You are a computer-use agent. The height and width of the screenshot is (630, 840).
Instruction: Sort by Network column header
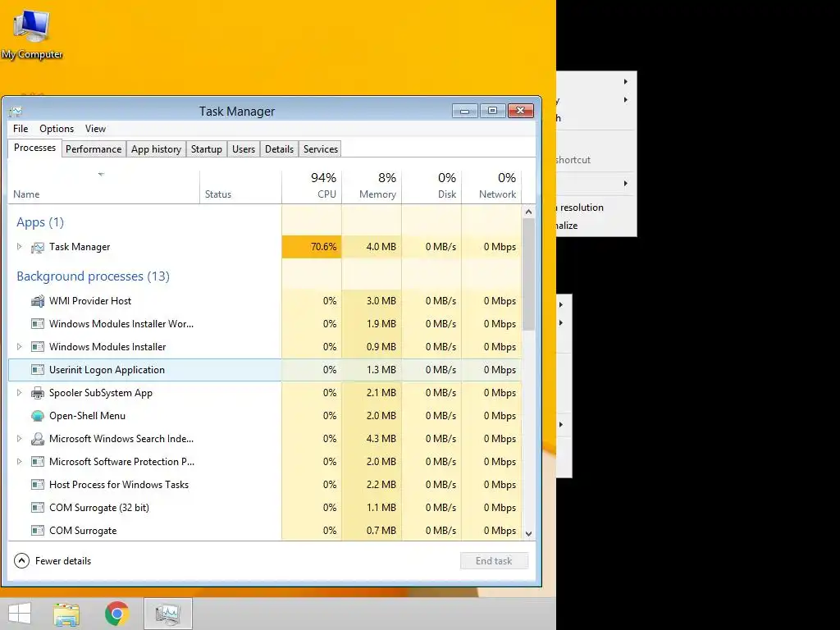(491, 187)
